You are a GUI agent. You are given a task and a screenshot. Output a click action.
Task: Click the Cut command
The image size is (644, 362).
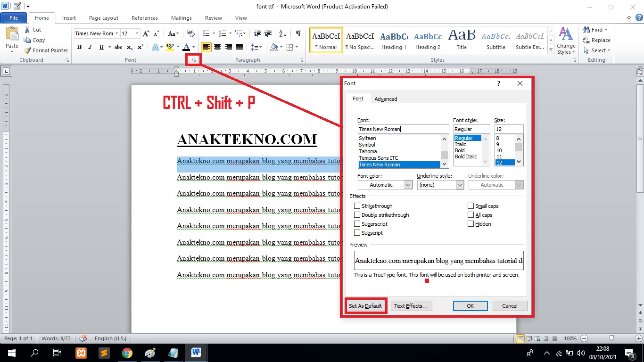pos(33,30)
